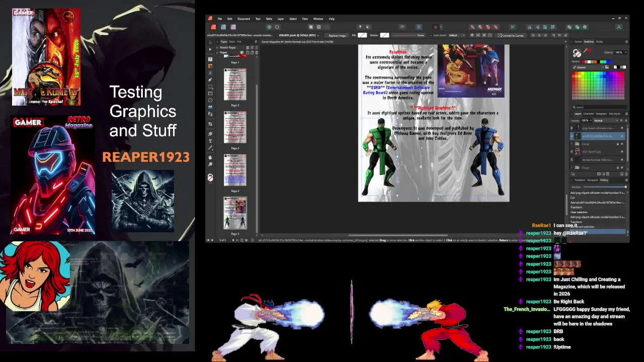Viewport: 644px width, 362px height.
Task: Toggle the lock icon beside blend mode
Action: (626, 121)
